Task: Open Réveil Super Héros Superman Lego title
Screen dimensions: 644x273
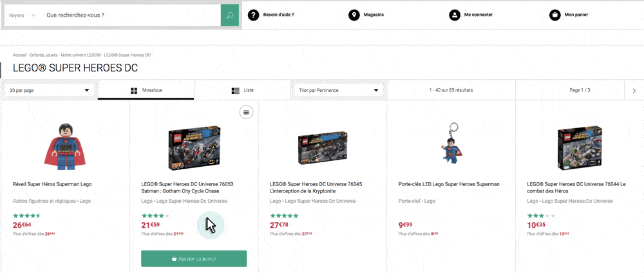Action: (x=52, y=184)
